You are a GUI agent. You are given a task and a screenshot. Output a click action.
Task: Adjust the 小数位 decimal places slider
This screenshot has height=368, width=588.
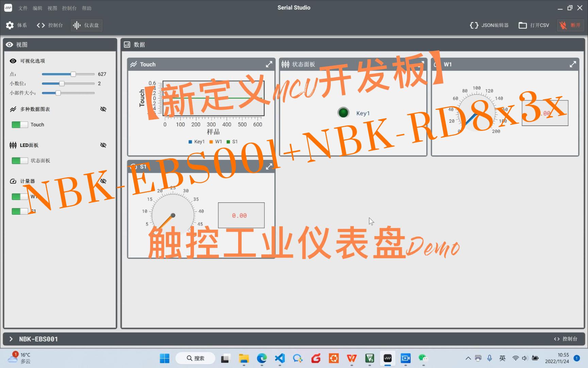(x=68, y=83)
